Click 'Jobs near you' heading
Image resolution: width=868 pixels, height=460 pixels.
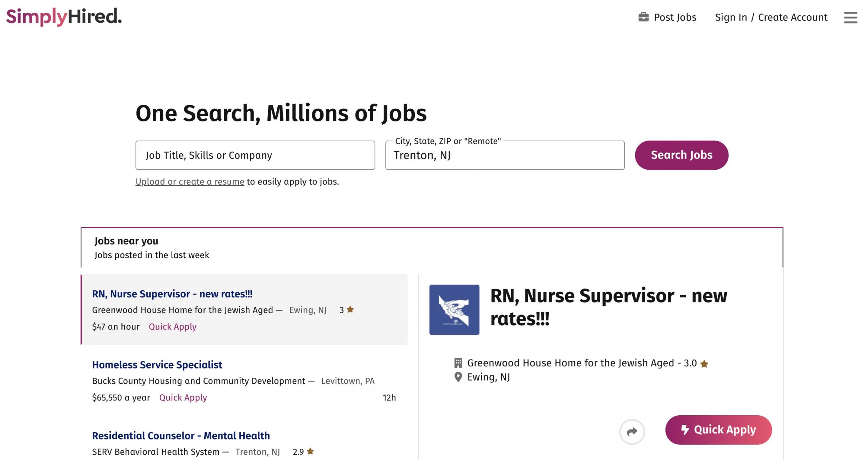(126, 241)
